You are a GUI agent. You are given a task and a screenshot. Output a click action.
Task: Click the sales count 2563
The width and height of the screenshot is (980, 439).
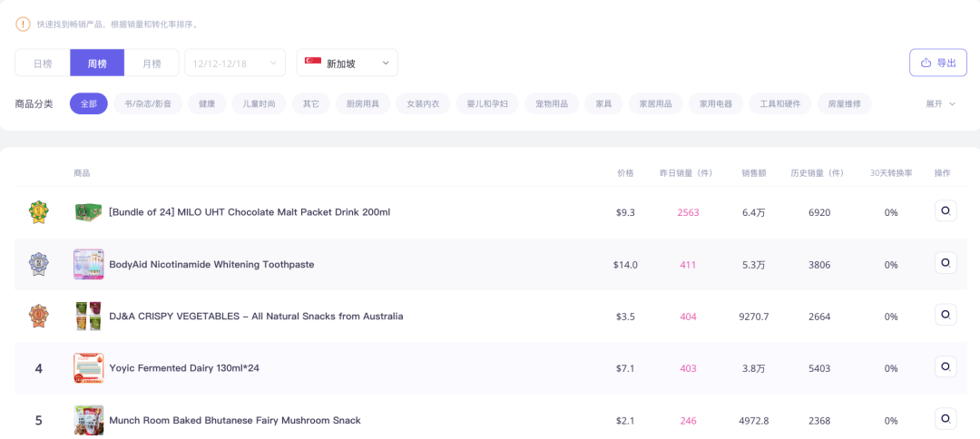(688, 212)
